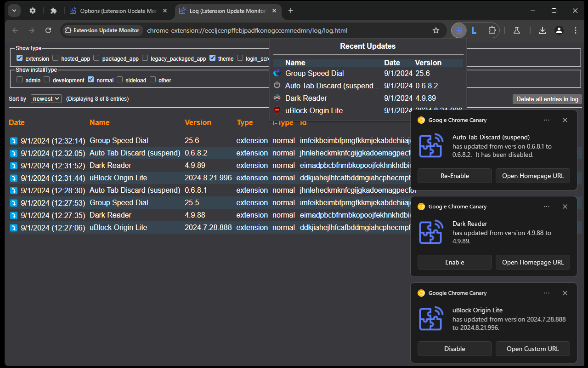This screenshot has height=368, width=588.
Task: Open the tab search dropdown arrow
Action: 14,11
